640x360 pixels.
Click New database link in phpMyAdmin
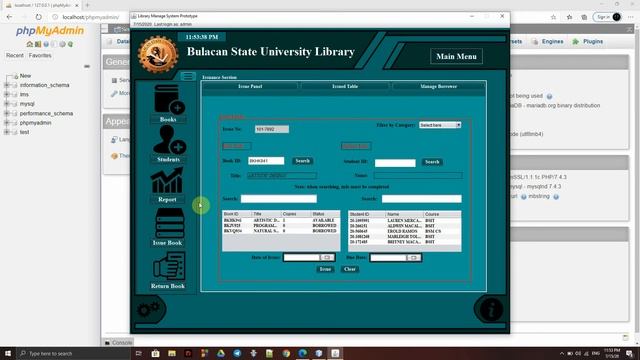point(25,76)
